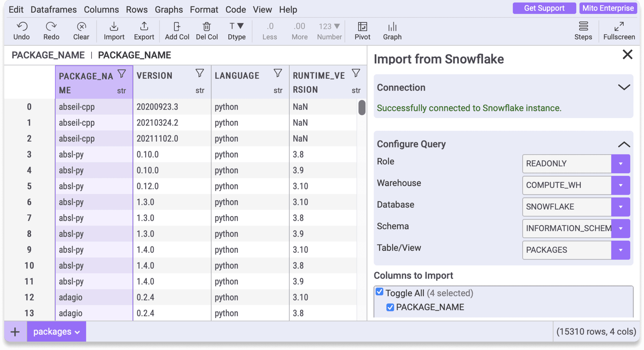Expand the Connection section
This screenshot has width=644, height=350.
click(624, 87)
